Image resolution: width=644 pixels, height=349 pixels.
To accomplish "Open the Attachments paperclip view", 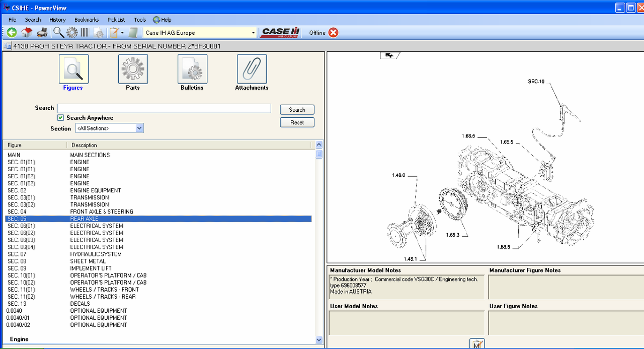I will click(x=252, y=69).
